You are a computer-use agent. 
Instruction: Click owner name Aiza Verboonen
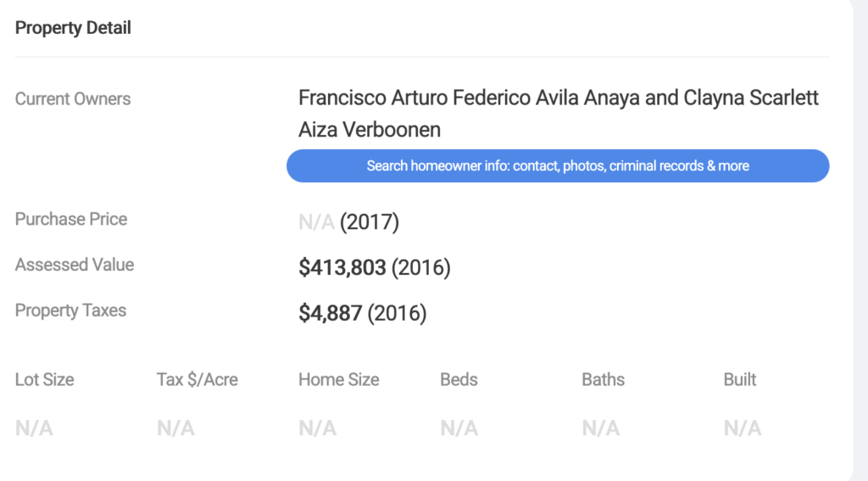tap(370, 130)
